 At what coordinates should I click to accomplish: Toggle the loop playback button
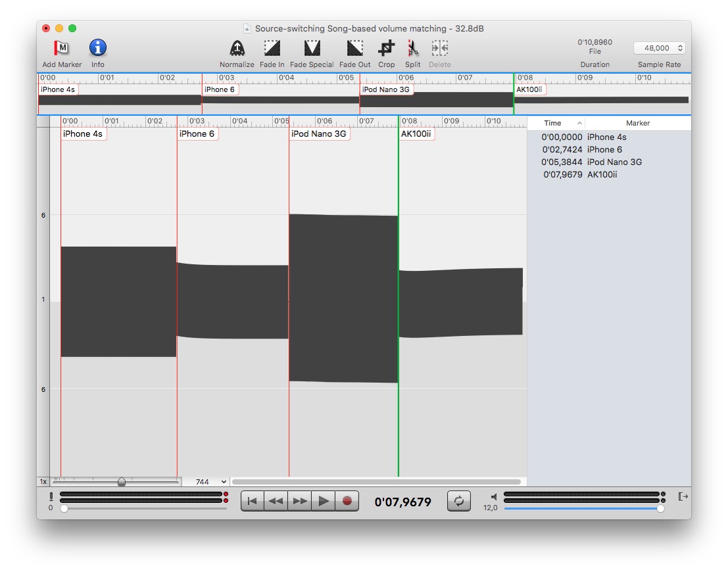click(459, 502)
